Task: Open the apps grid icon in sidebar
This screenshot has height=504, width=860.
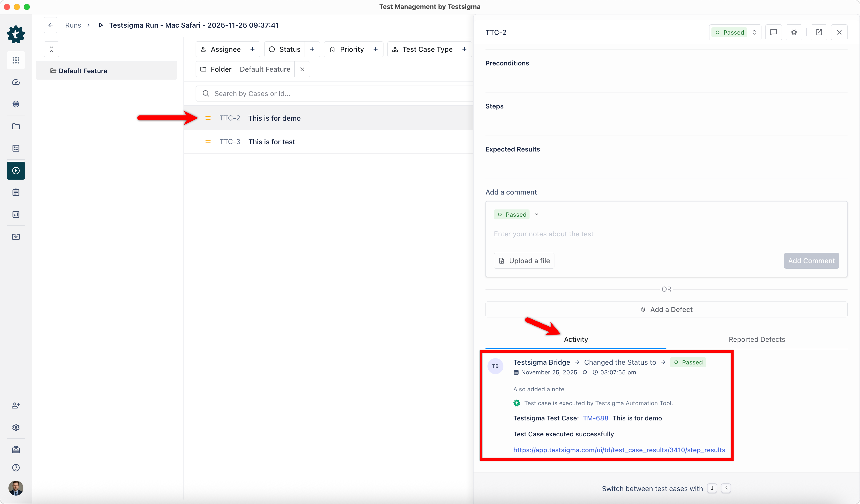Action: click(x=16, y=60)
